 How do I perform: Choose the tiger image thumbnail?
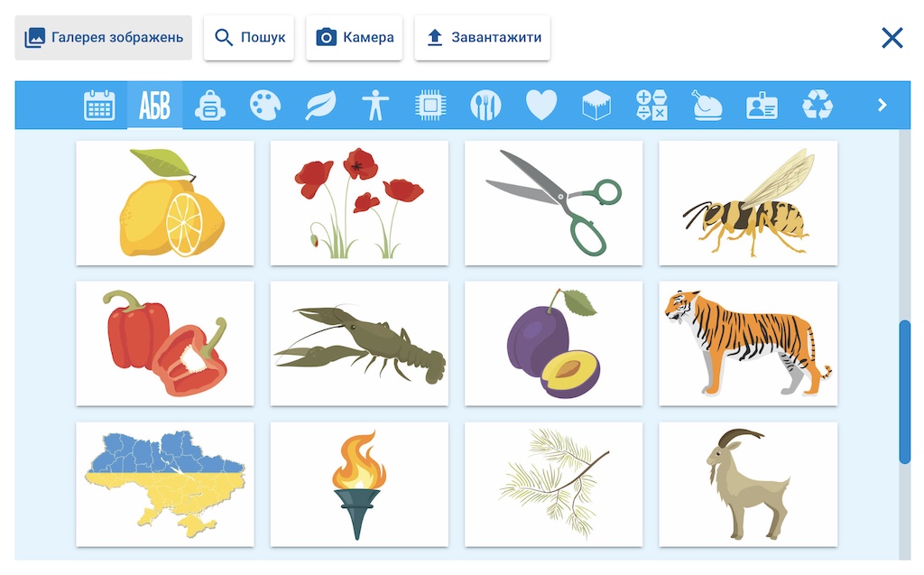748,343
